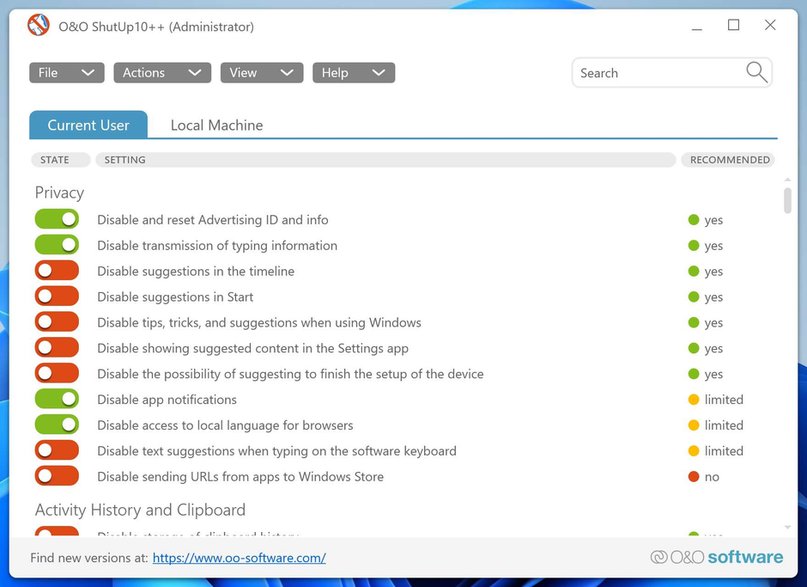Viewport: 807px width, 587px height.
Task: Click the search magnifying glass icon
Action: coord(757,73)
